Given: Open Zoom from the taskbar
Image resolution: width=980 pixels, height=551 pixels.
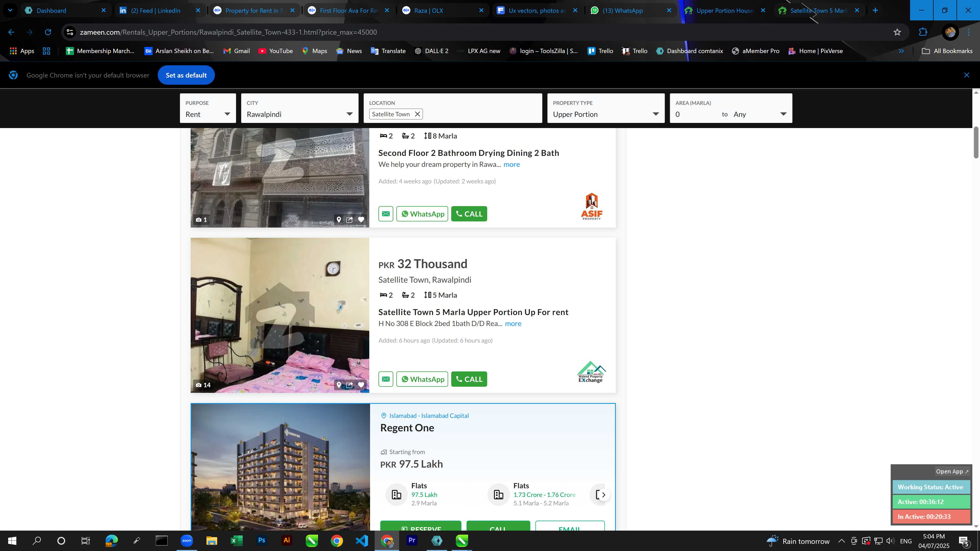Looking at the screenshot, I should click(x=186, y=540).
